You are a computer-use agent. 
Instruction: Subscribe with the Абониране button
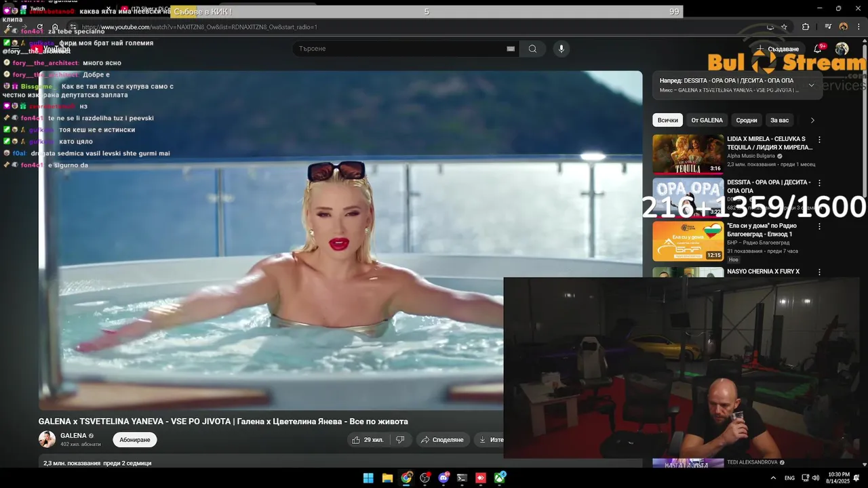coord(135,440)
